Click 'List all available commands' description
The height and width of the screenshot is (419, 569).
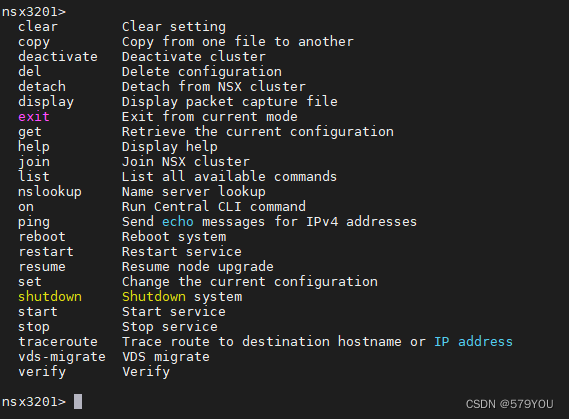coord(229,177)
